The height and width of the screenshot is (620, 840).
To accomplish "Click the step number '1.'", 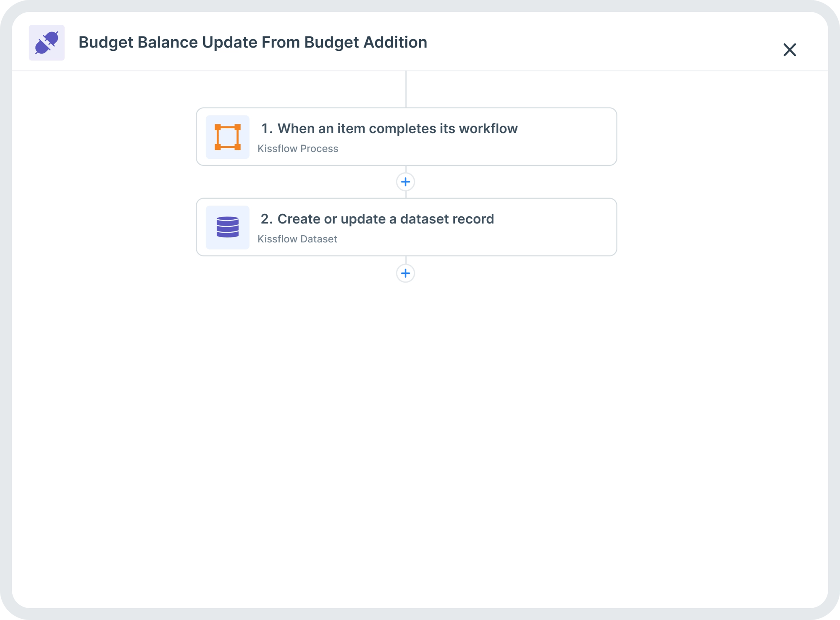I will tap(267, 129).
